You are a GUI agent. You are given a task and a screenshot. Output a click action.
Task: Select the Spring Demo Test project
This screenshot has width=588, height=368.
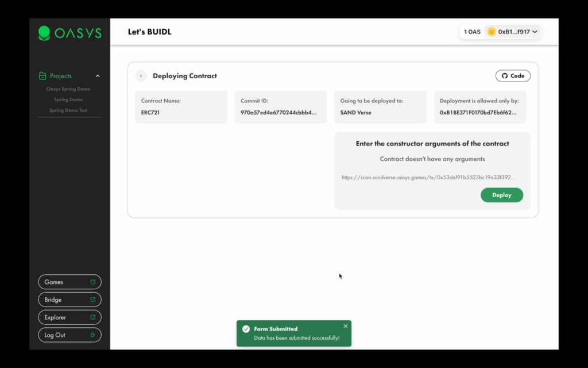click(68, 110)
